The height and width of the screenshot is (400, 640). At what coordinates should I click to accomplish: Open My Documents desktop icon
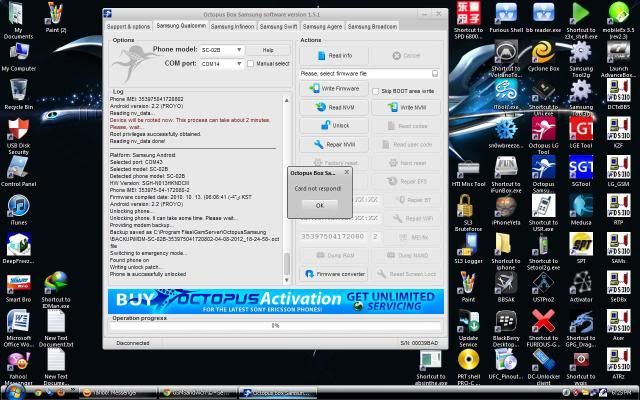(x=18, y=20)
